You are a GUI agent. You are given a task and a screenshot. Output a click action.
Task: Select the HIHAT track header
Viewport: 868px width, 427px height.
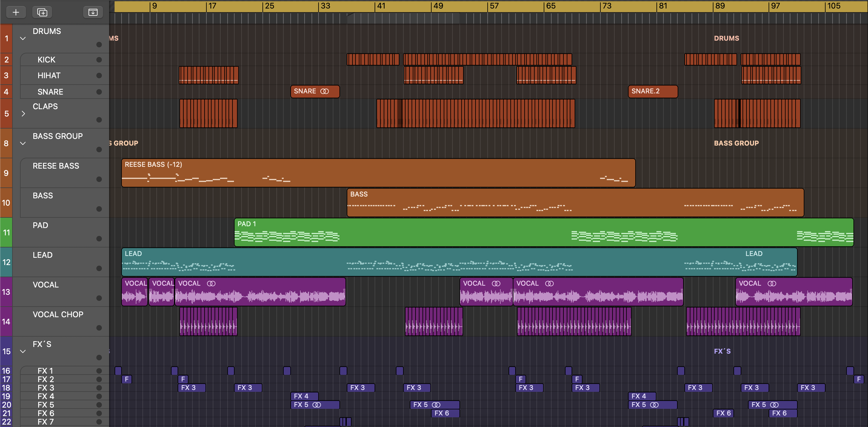[x=65, y=76]
